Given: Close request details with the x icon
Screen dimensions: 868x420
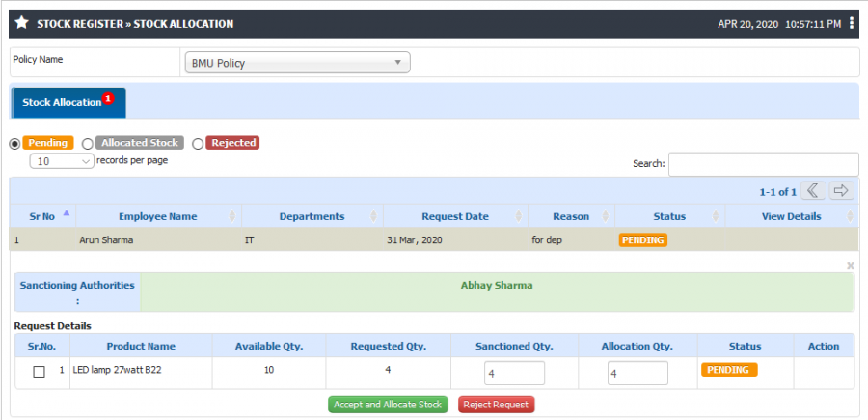Looking at the screenshot, I should click(x=851, y=266).
